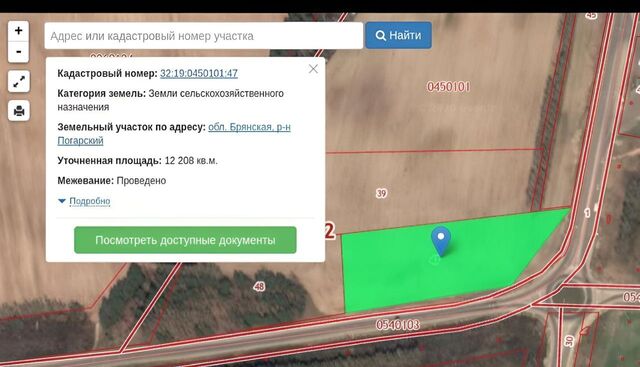Print the map using printer icon
Screen dimensions: 640x367
pos(19,111)
